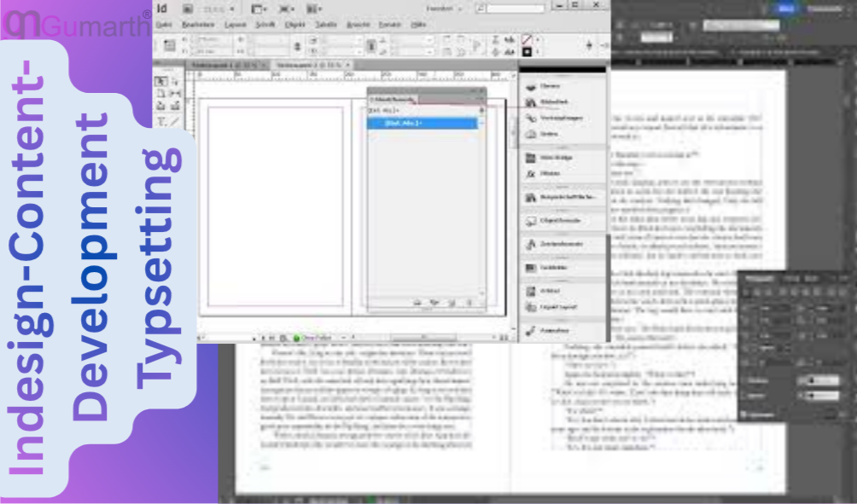
Task: Toggle constrain proportions link icon
Action: pos(297,46)
